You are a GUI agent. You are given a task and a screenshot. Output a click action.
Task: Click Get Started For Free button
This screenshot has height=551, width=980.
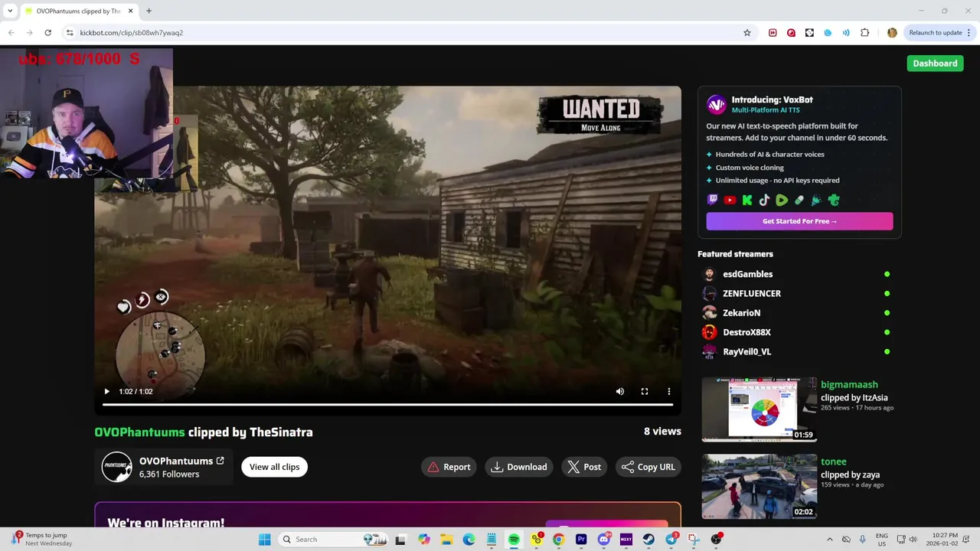pyautogui.click(x=799, y=221)
